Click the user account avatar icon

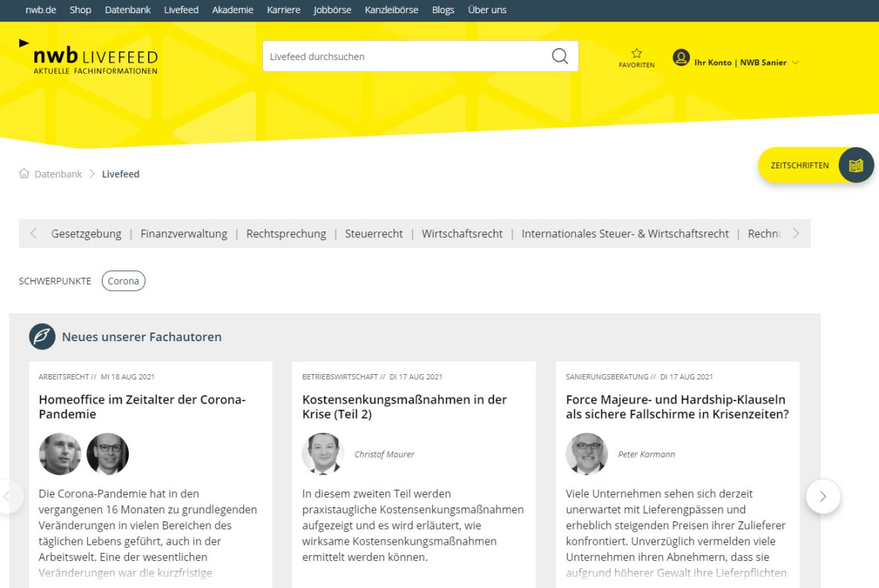click(681, 58)
